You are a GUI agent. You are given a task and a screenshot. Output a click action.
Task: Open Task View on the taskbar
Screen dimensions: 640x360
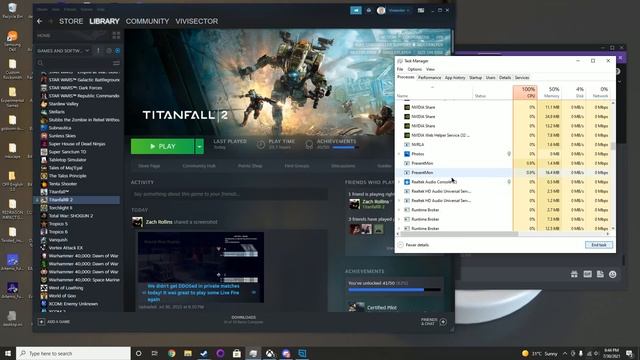tap(155, 353)
